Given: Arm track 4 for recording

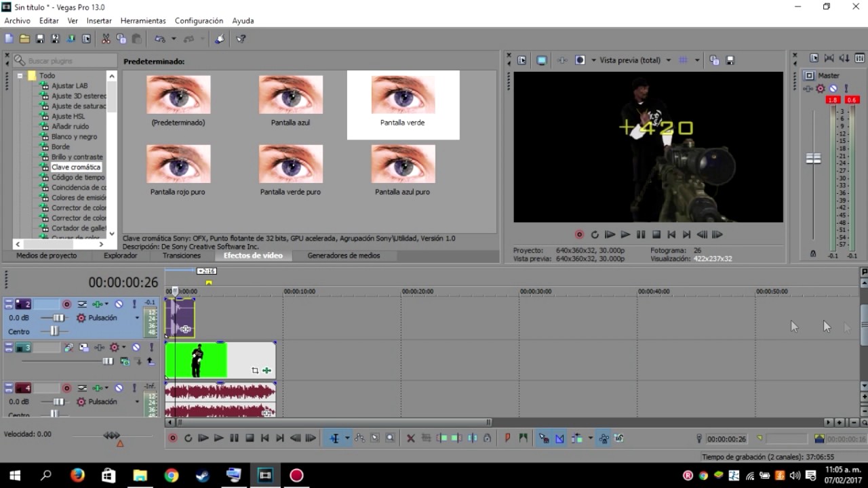Looking at the screenshot, I should tap(66, 388).
